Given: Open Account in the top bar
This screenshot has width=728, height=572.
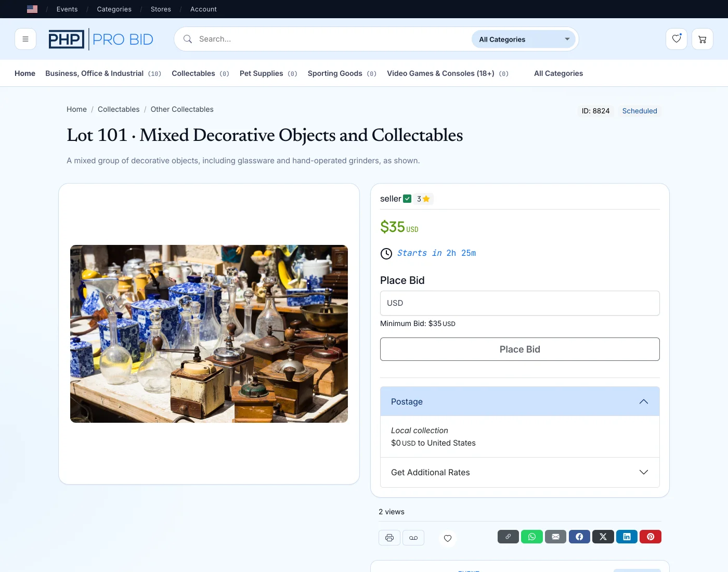Looking at the screenshot, I should (203, 9).
